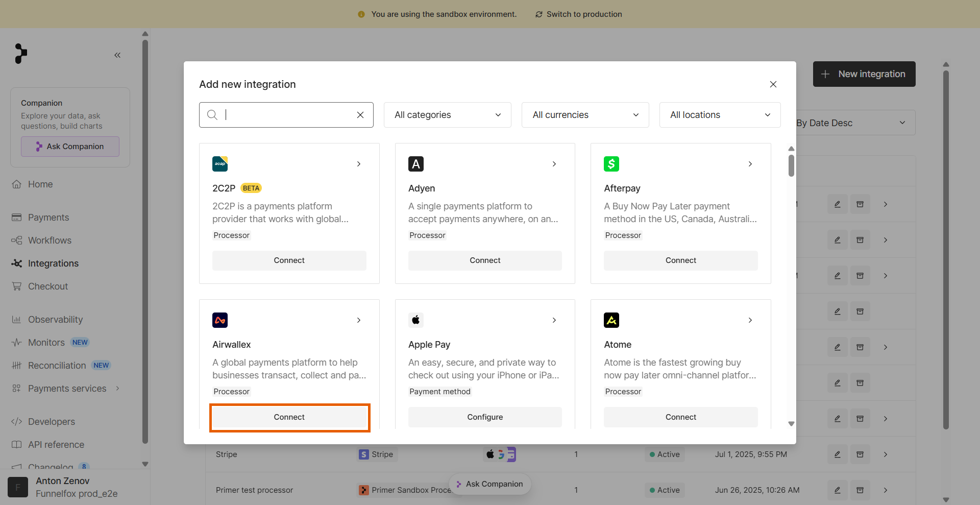Click the Atome logo icon

pyautogui.click(x=611, y=320)
